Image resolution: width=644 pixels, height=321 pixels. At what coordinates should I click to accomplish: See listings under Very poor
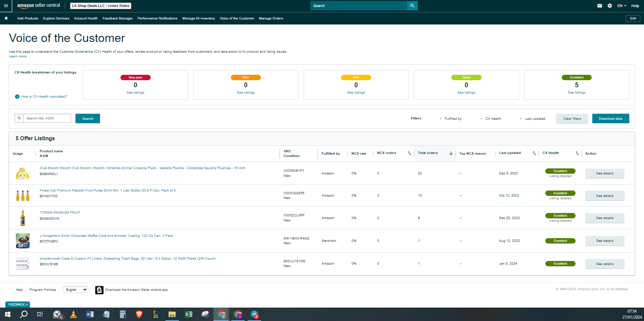click(x=135, y=93)
